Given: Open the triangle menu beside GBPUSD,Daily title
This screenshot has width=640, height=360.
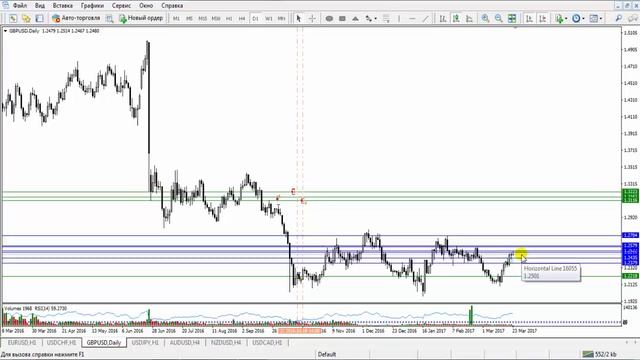Looking at the screenshot, I should 5,31.
